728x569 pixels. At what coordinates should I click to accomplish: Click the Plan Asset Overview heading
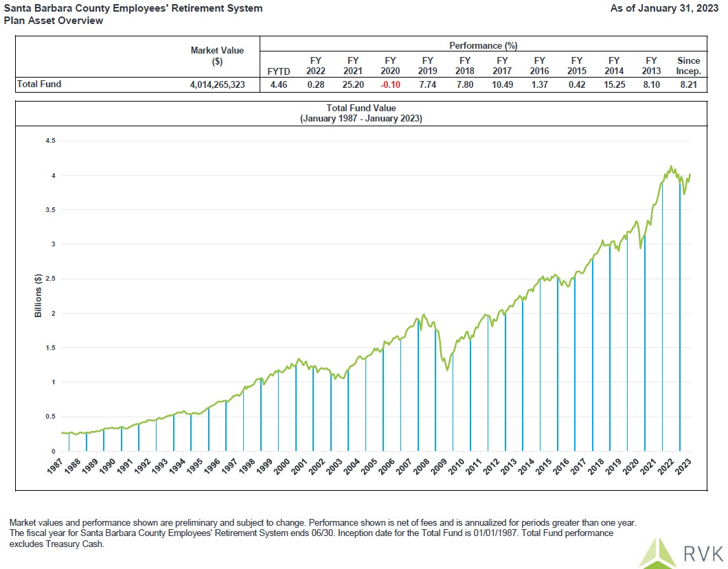pyautogui.click(x=54, y=21)
